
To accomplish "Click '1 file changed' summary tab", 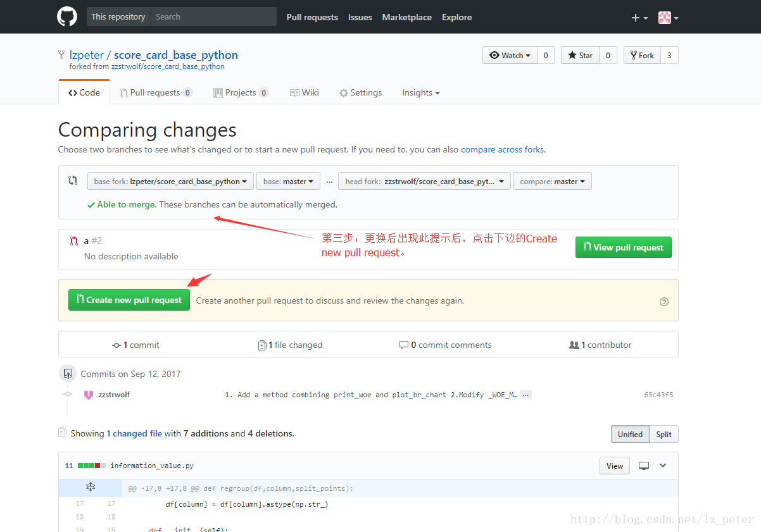I will [x=291, y=345].
